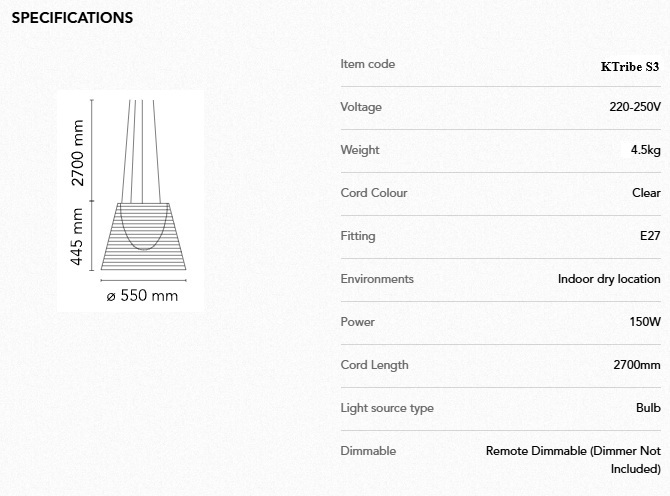
Task: Click the Cord Colour label
Action: (x=374, y=193)
